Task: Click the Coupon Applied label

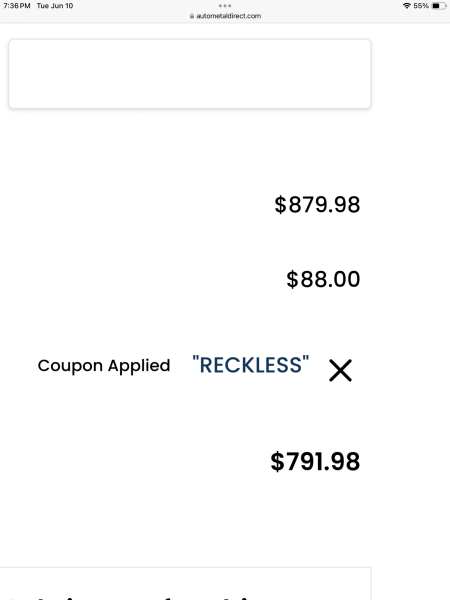Action: 104,366
